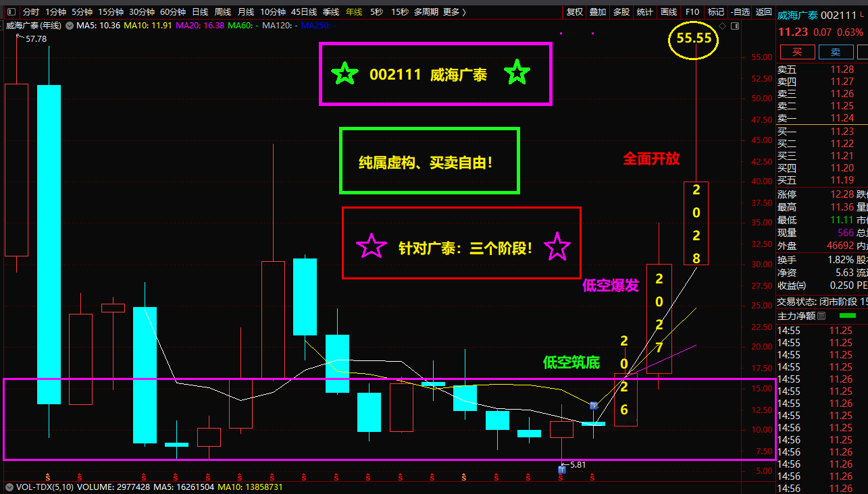Viewport: 868px width, 494px height.
Task: Click the 返回 button
Action: coord(763,12)
